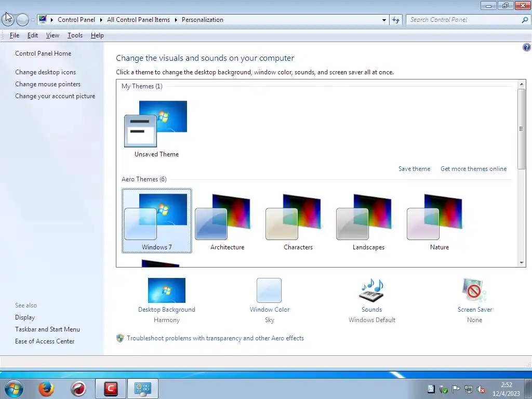Viewport: 532px width, 399px height.
Task: Click the Desktop Background text link
Action: coord(167,310)
